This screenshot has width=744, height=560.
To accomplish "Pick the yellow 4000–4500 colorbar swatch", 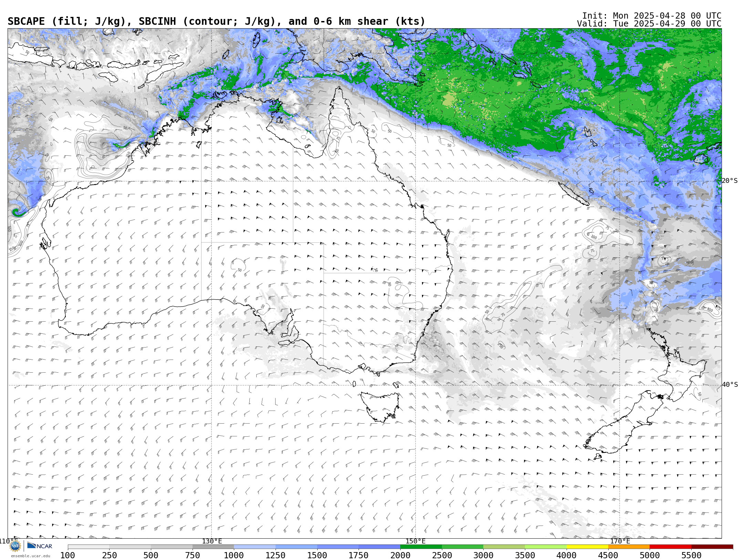I will pos(587,547).
